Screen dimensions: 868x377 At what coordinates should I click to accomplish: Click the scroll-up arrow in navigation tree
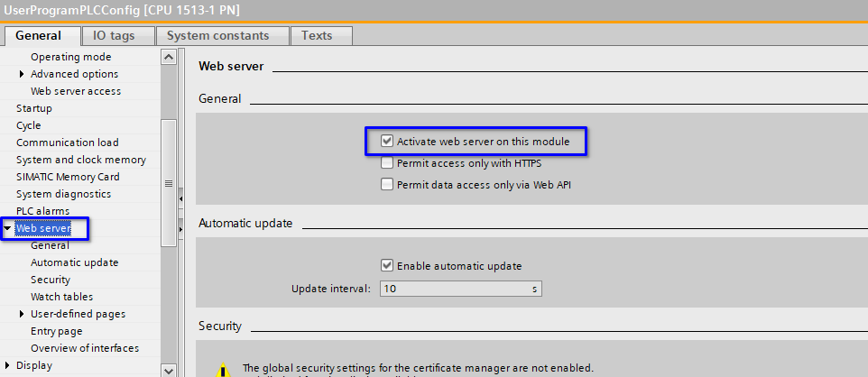tap(168, 57)
